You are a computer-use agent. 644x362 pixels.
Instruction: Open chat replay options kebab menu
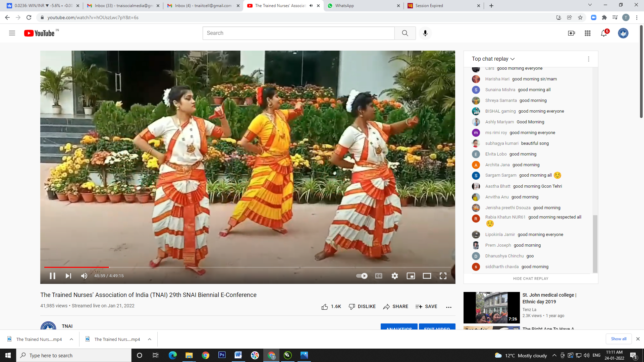click(588, 59)
